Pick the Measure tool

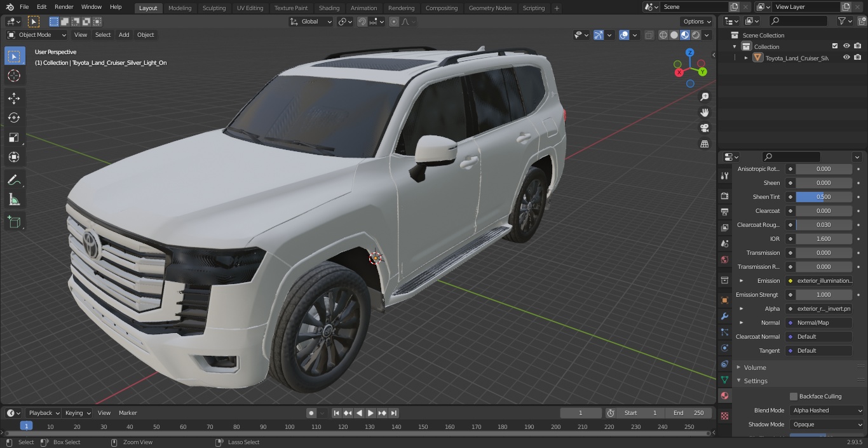tap(14, 200)
